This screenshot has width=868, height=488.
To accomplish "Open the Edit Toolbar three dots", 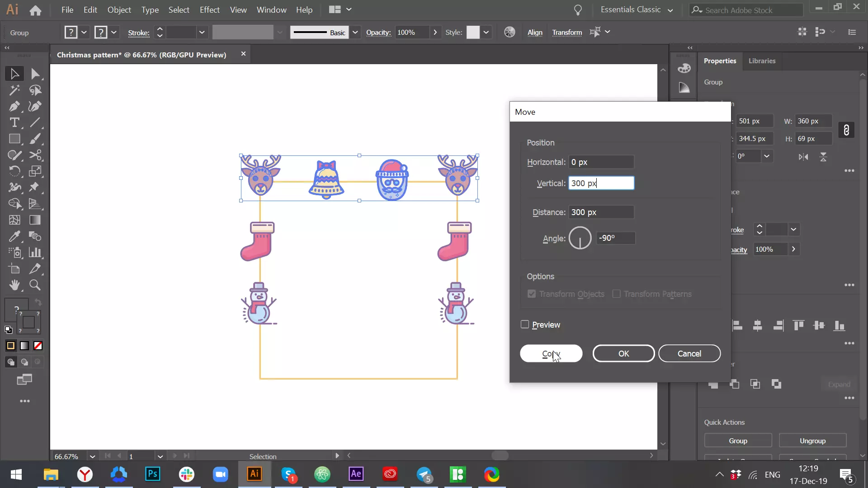I will tap(25, 401).
